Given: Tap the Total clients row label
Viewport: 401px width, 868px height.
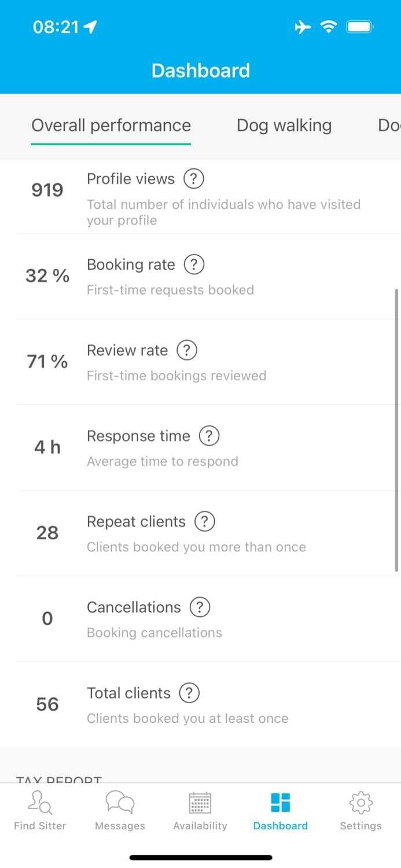Looking at the screenshot, I should point(128,693).
